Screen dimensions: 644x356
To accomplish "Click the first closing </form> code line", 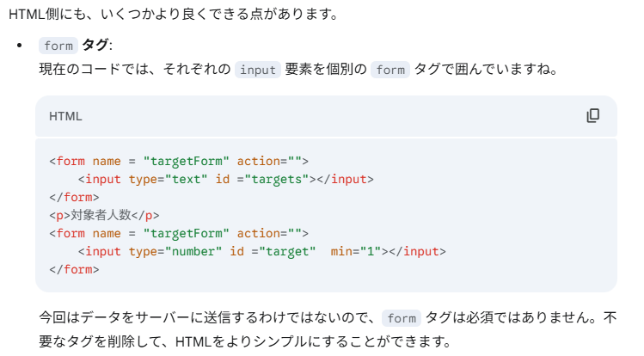I will coord(74,197).
